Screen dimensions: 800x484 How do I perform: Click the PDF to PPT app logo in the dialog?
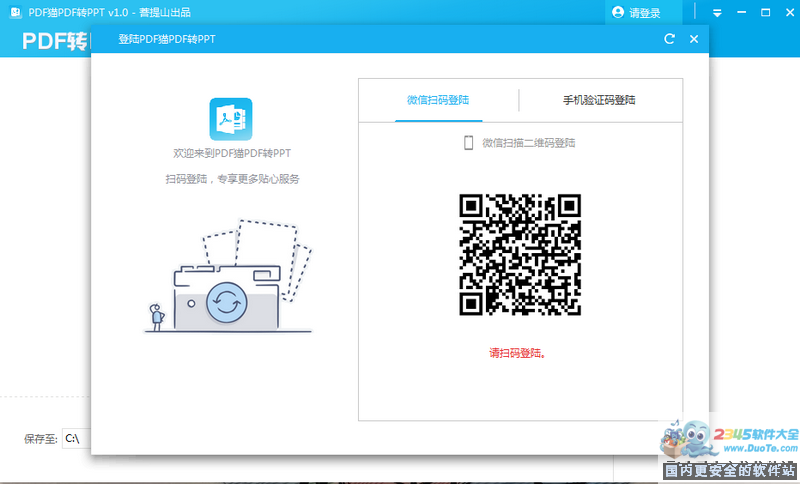[231, 119]
